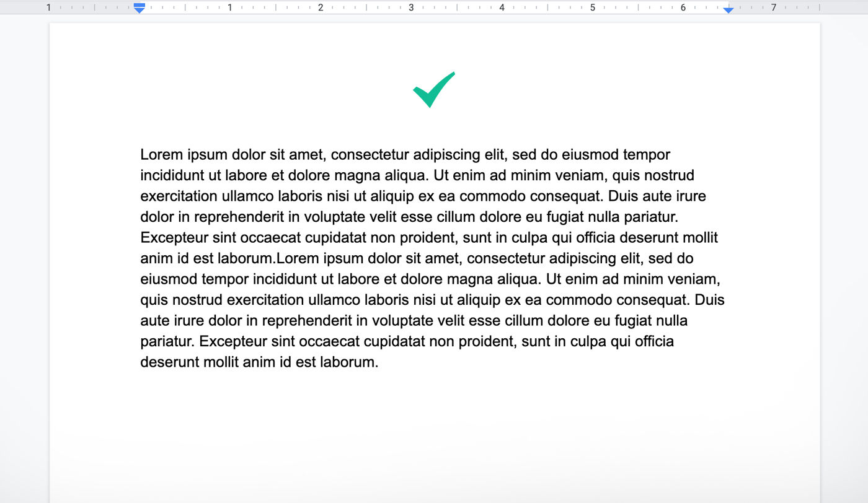
Task: Click the ruler between the 2 and 3 marks
Action: [x=366, y=7]
